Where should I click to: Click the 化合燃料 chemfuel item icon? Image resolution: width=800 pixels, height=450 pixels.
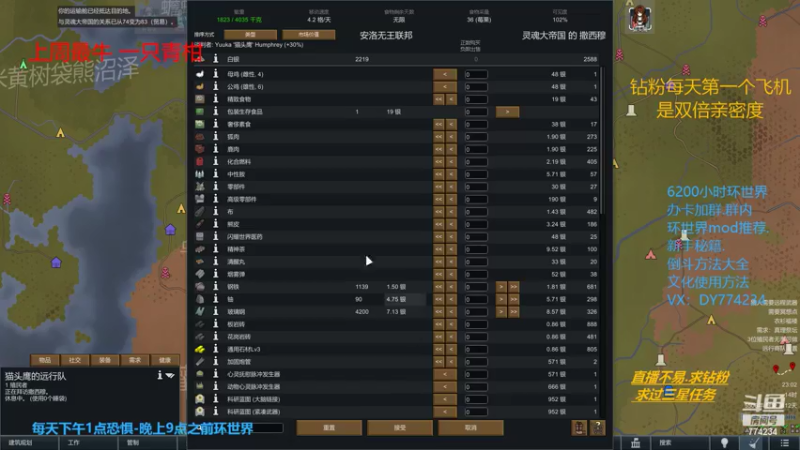click(199, 162)
